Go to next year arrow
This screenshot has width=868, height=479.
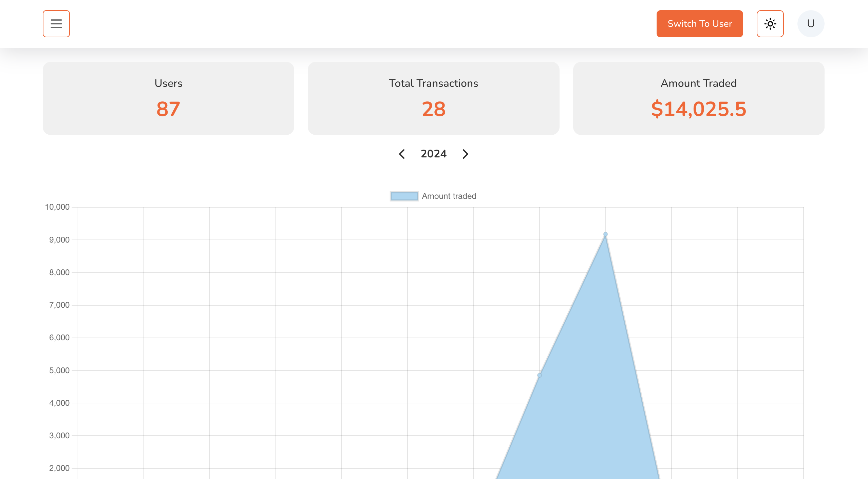[x=465, y=154]
